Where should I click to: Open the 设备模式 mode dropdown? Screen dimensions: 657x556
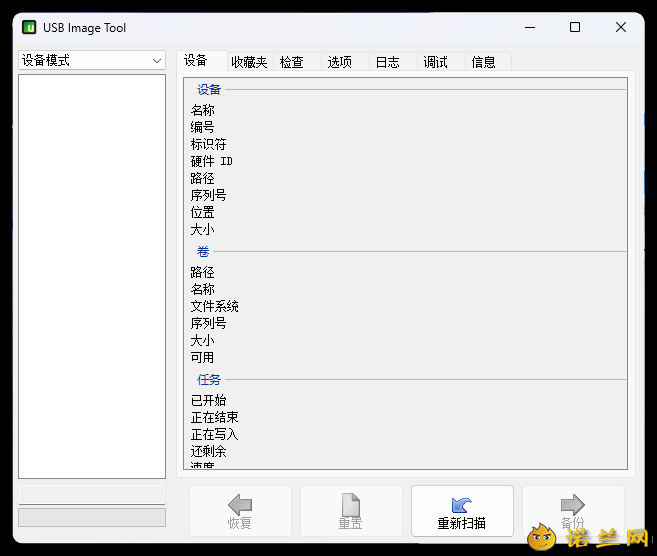[92, 60]
